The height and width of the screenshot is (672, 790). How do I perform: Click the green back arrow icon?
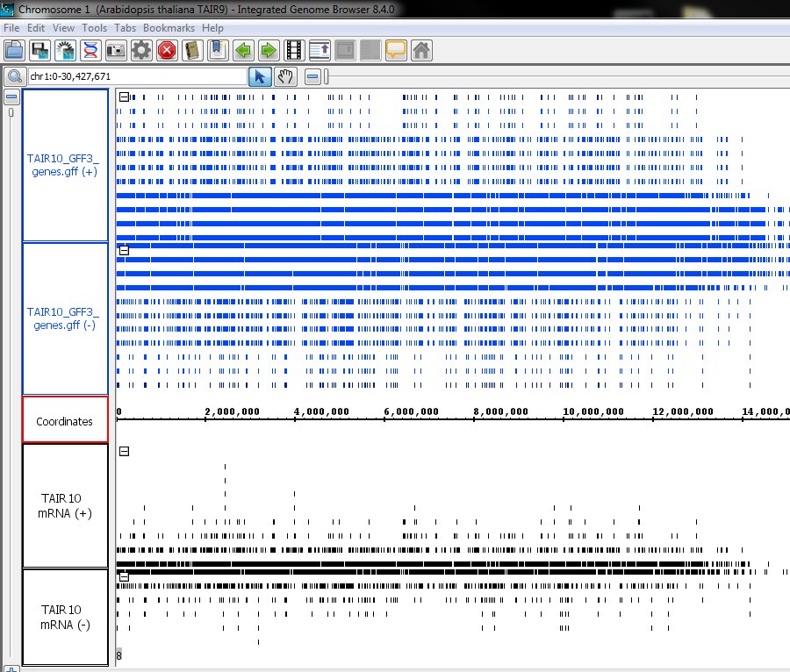243,50
